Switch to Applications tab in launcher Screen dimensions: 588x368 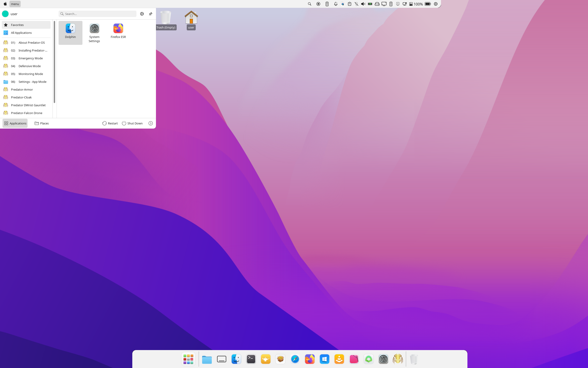pyautogui.click(x=15, y=124)
